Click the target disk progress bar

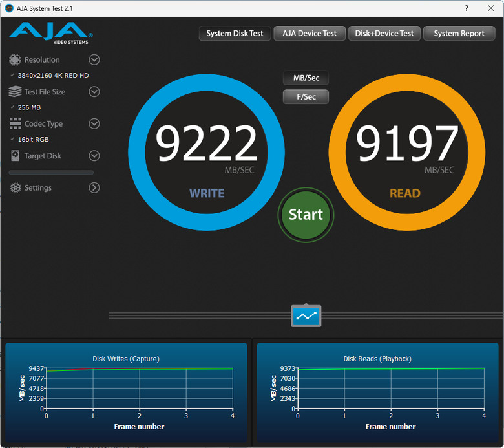(x=52, y=173)
